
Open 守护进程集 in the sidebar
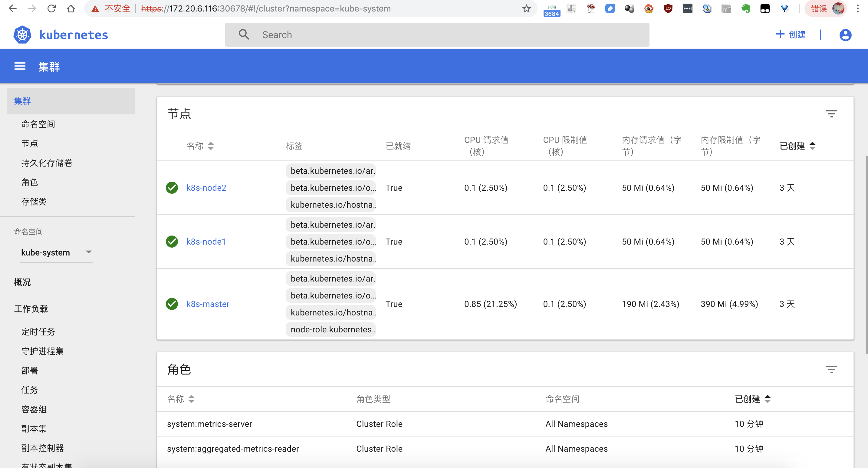[x=42, y=351]
